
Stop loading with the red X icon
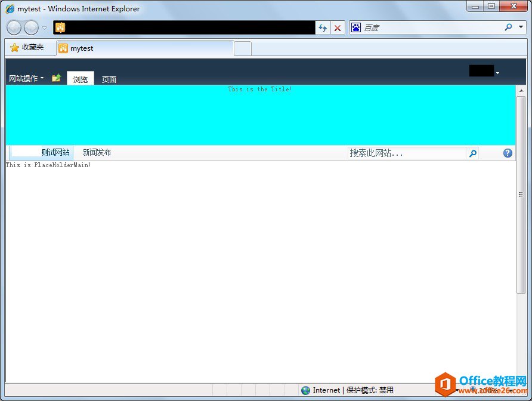tap(338, 28)
